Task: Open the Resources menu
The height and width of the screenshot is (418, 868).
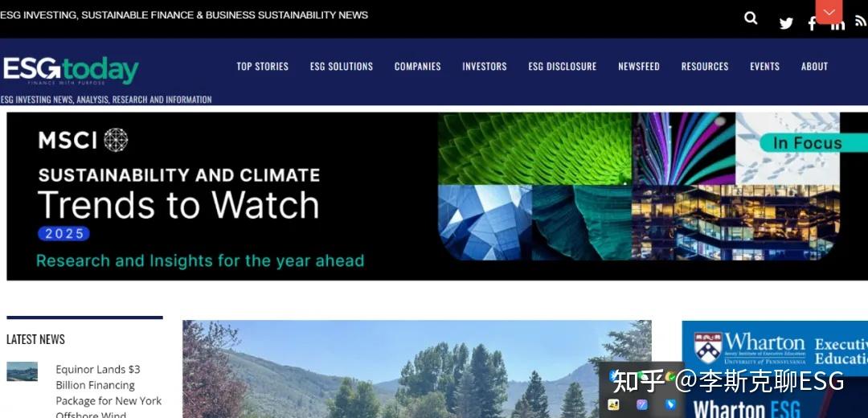Action: 705,67
